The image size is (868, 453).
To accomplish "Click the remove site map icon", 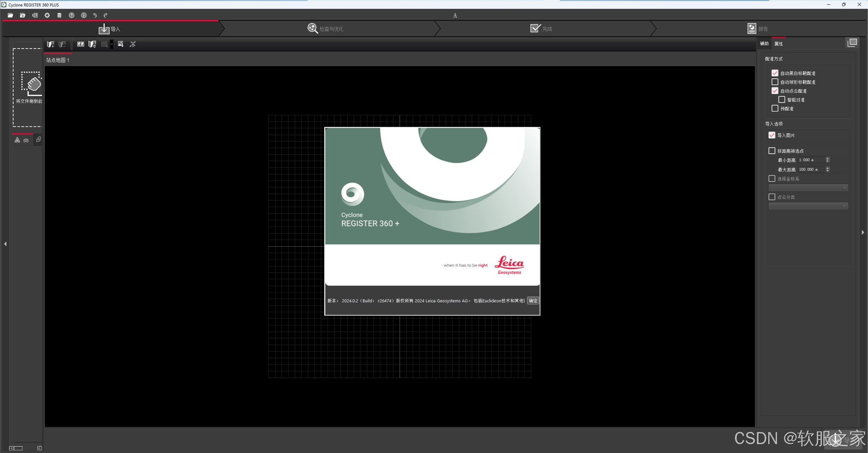I will coord(62,44).
